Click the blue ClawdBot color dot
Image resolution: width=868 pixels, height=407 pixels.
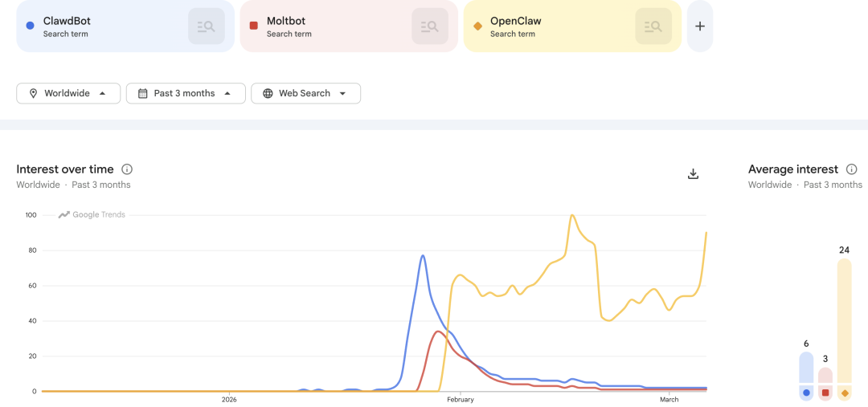[30, 26]
